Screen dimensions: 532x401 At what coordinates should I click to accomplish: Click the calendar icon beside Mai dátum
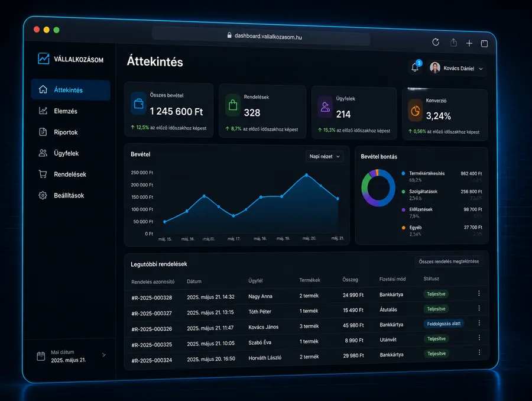pos(41,356)
